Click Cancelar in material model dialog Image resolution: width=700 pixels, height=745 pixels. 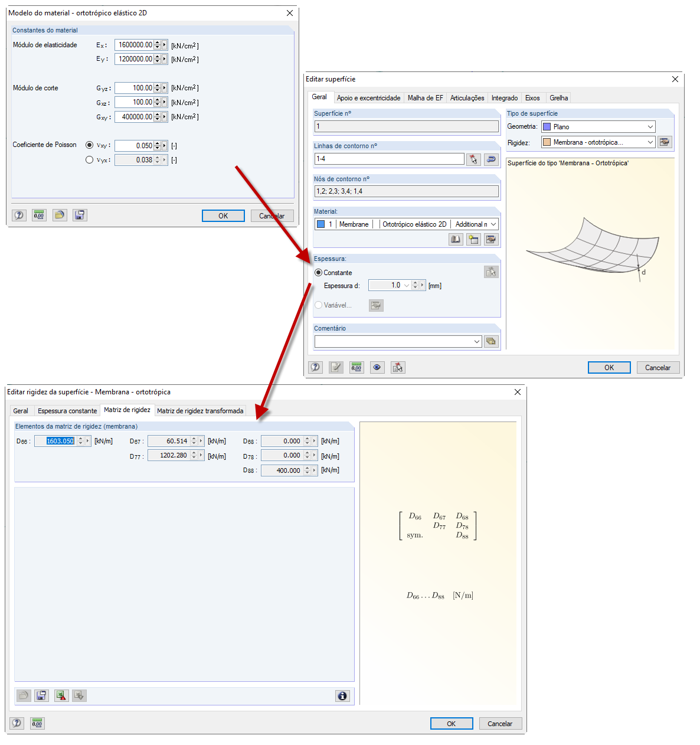pyautogui.click(x=272, y=216)
